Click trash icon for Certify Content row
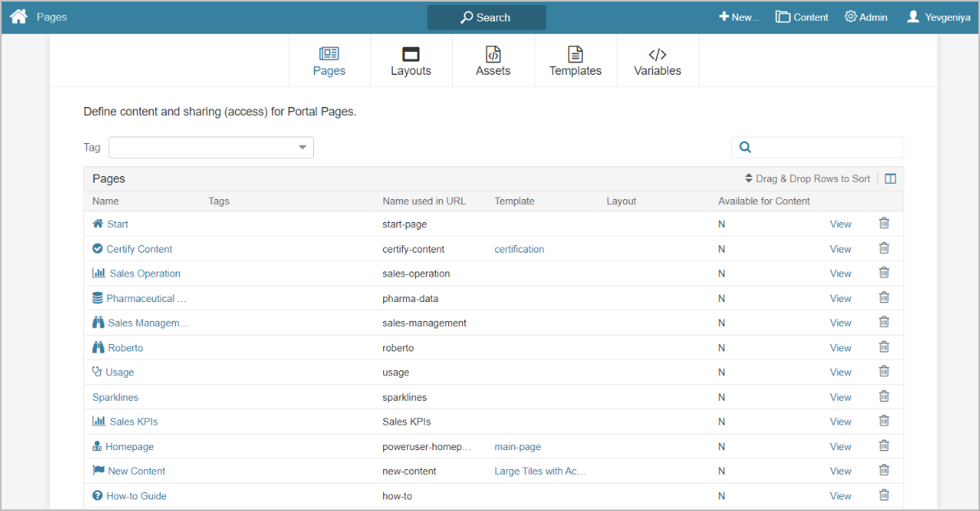This screenshot has height=511, width=980. (x=884, y=248)
